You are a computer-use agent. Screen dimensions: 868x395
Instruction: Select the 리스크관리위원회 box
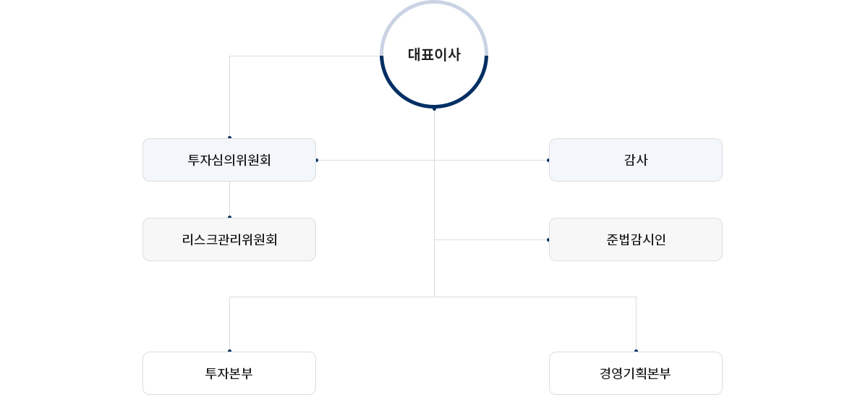(229, 239)
